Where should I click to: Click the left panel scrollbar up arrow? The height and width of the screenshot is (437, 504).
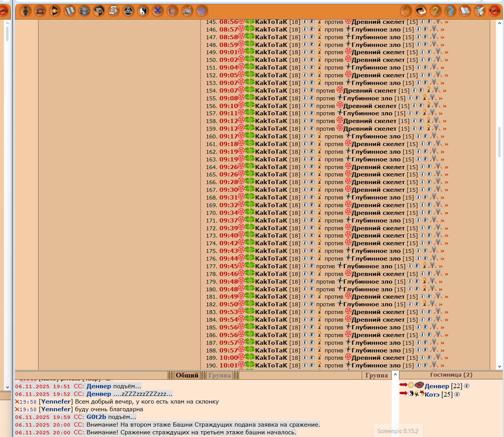(x=7, y=23)
